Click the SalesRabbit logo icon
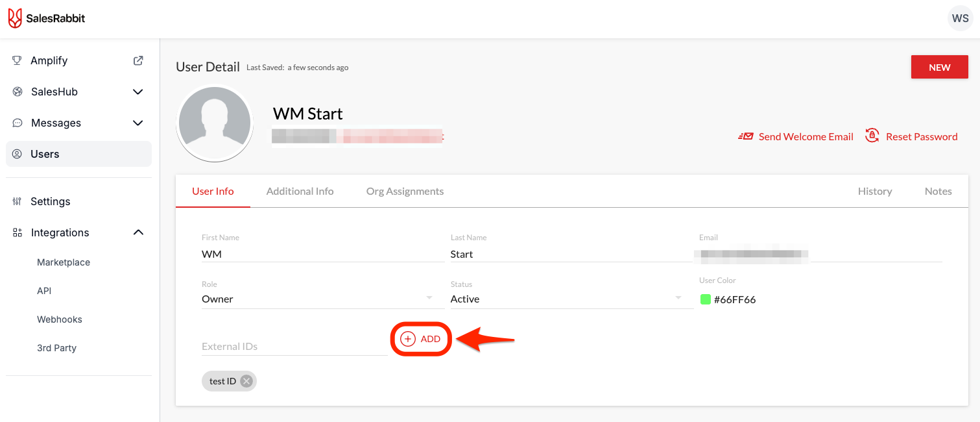The height and width of the screenshot is (422, 980). pos(14,18)
